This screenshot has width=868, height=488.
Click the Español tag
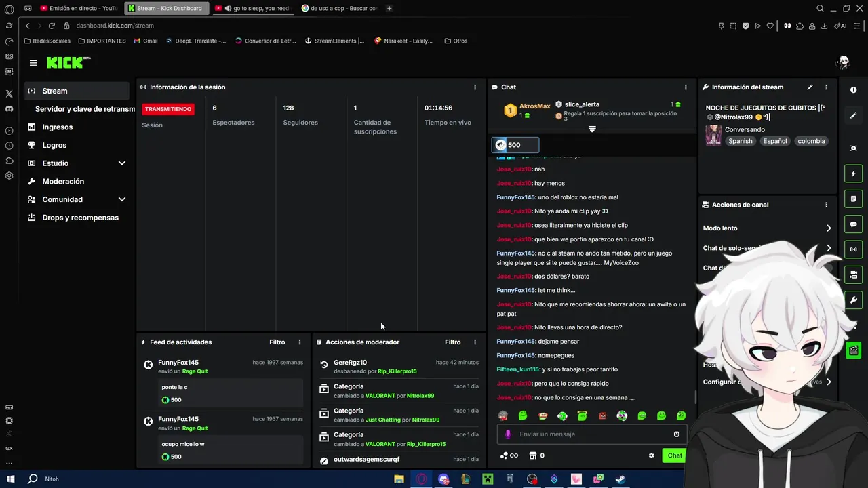pyautogui.click(x=775, y=141)
